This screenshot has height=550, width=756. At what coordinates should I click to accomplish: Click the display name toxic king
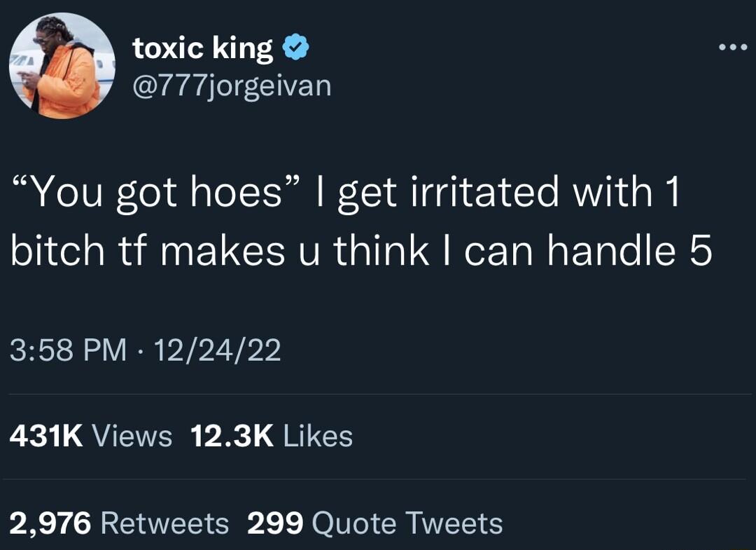tap(203, 48)
